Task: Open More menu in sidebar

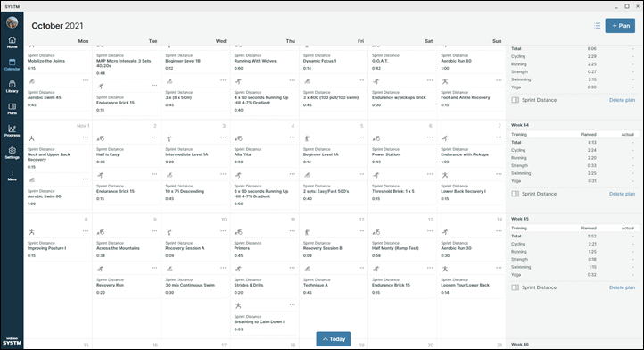Action: [12, 175]
